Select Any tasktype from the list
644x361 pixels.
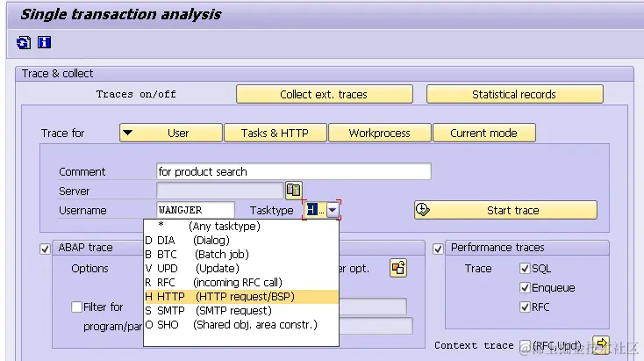(x=241, y=226)
